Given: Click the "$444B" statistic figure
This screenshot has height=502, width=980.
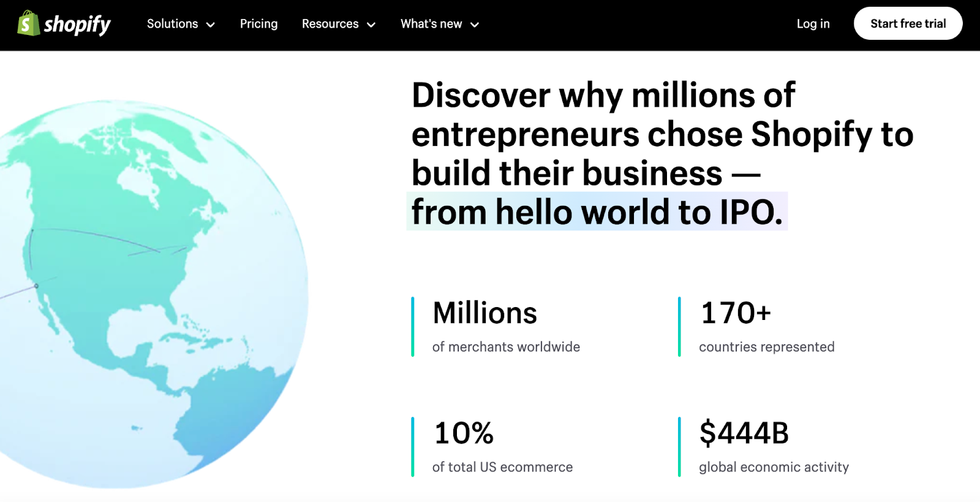Looking at the screenshot, I should pyautogui.click(x=744, y=433).
